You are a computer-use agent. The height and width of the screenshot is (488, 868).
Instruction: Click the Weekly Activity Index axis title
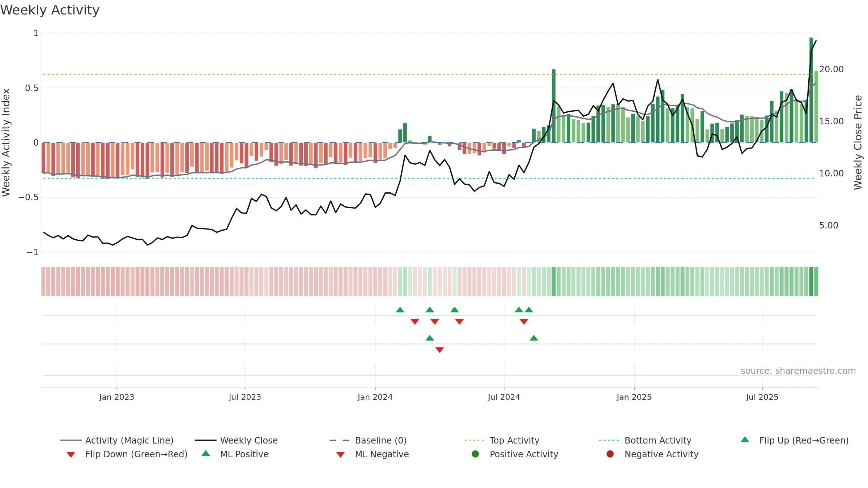(6, 142)
